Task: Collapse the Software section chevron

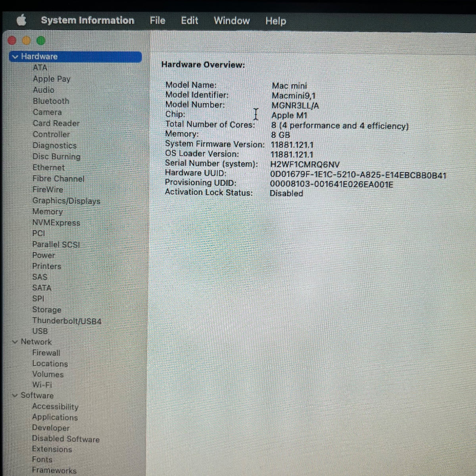Action: click(x=15, y=395)
